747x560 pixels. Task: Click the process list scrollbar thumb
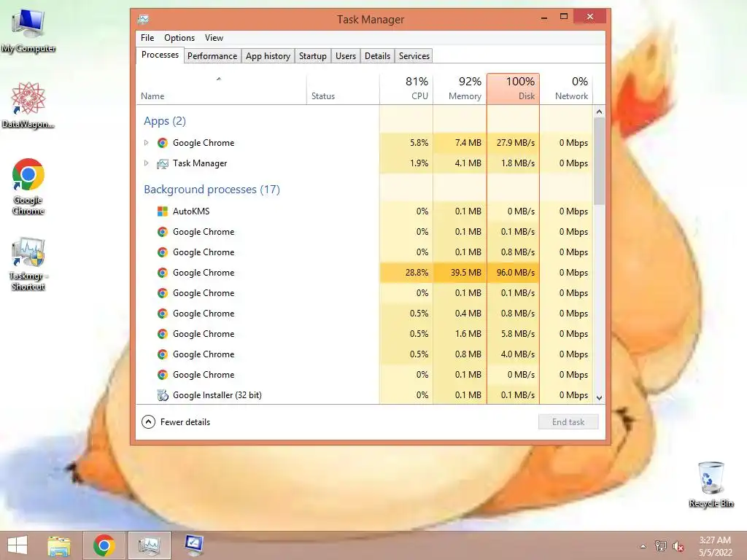600,161
